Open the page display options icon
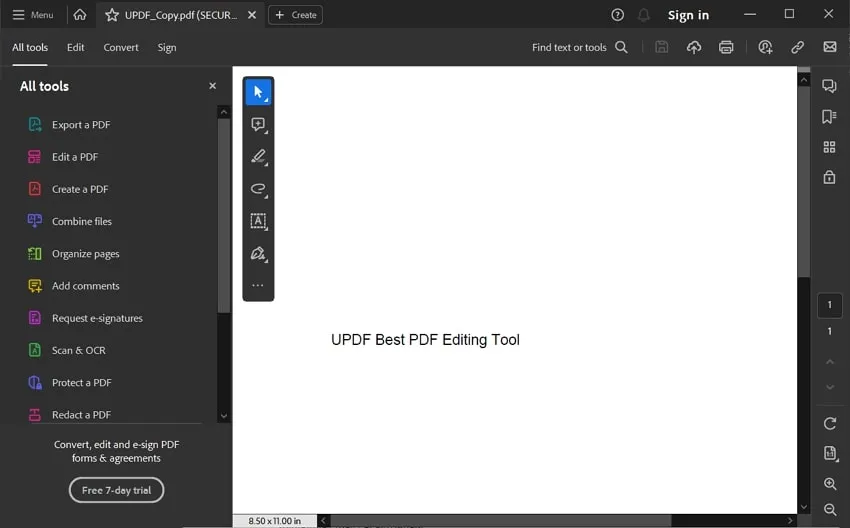 tap(830, 453)
